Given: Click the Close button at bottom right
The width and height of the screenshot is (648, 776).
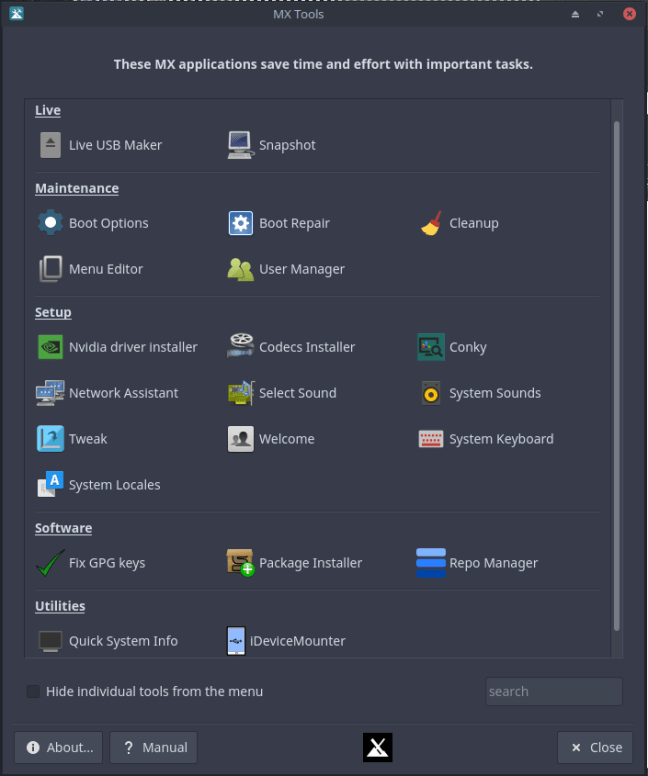Looking at the screenshot, I should [595, 747].
